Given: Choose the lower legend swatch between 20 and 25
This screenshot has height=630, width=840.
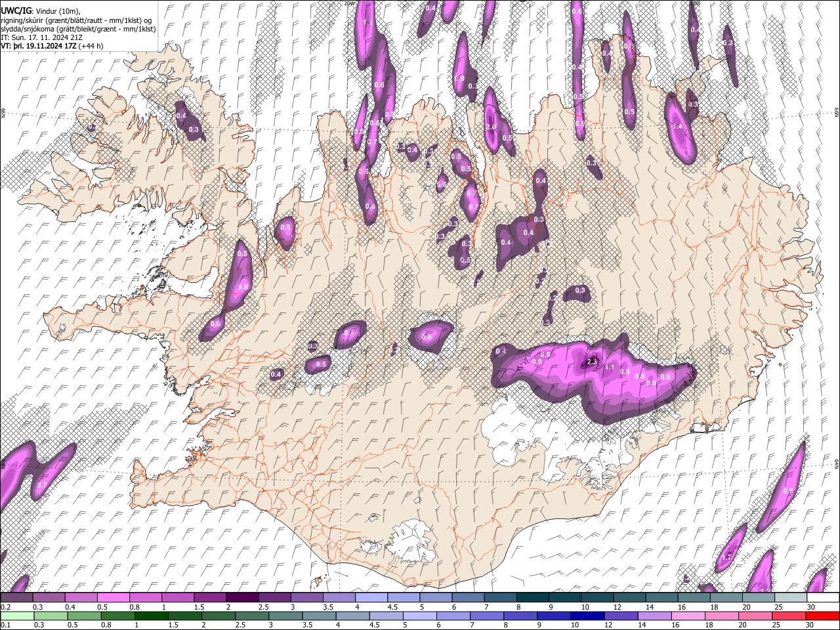Looking at the screenshot, I should (x=756, y=616).
